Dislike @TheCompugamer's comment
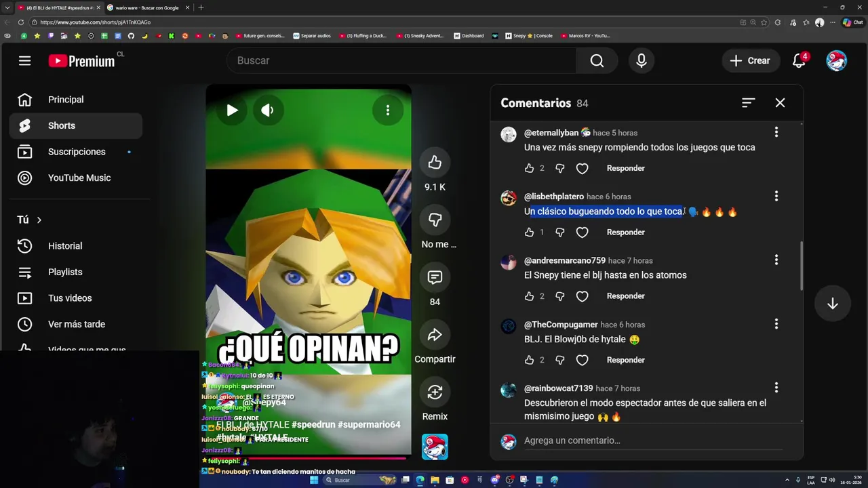Image resolution: width=868 pixels, height=488 pixels. coord(560,360)
